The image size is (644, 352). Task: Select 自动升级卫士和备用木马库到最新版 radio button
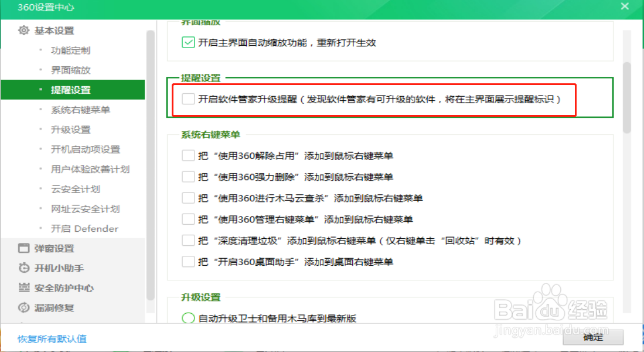[x=188, y=318]
